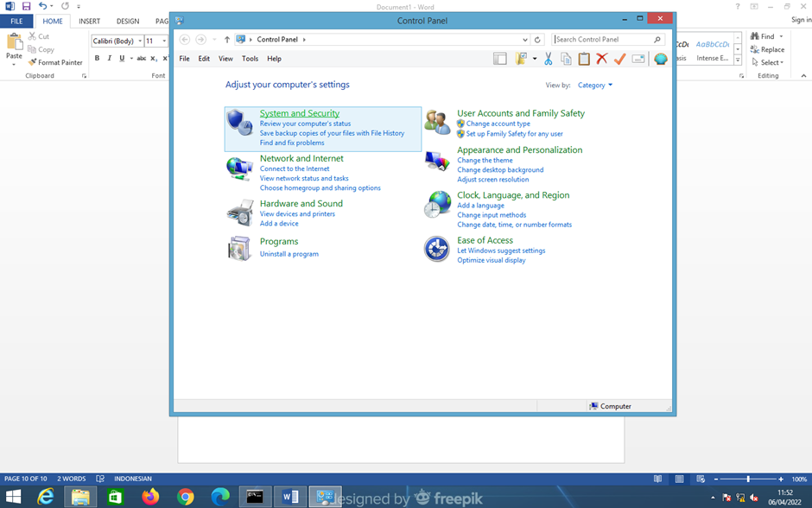This screenshot has height=508, width=812.
Task: Open the Calibri (Body) font name dropdown
Action: pos(140,41)
